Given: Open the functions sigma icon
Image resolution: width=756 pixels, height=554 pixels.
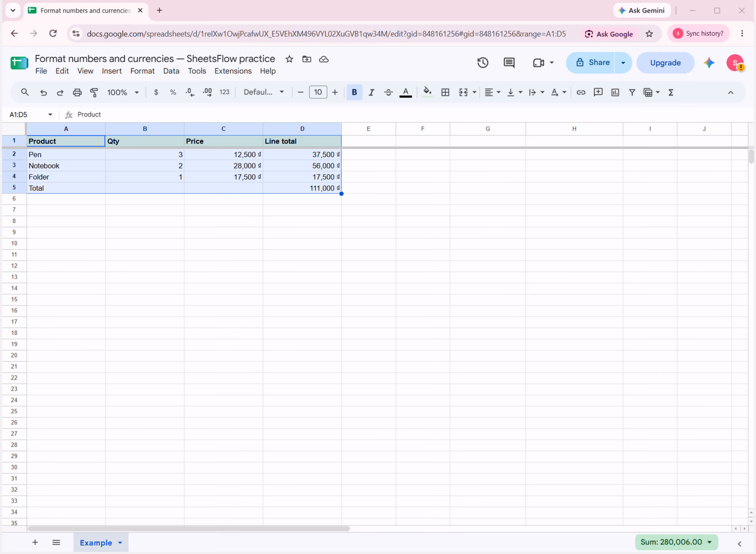Looking at the screenshot, I should coord(671,92).
